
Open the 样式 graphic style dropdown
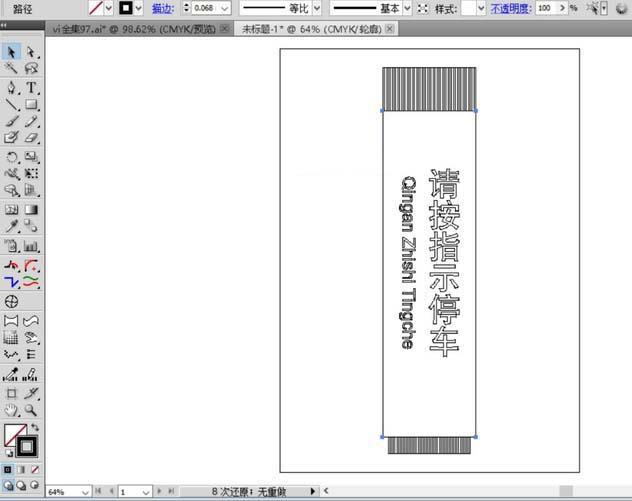point(481,8)
